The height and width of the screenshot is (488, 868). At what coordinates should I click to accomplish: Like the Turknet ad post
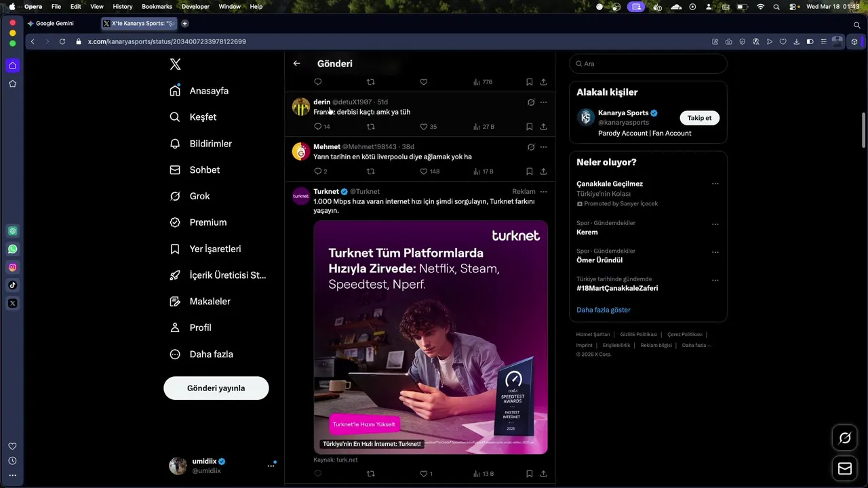[424, 474]
